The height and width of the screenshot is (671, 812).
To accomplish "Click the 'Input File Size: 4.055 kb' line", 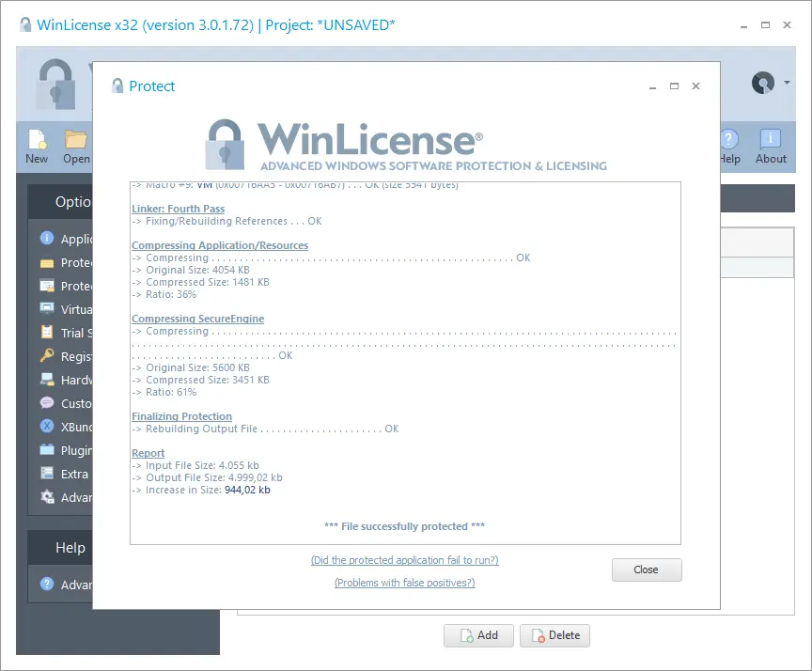I will pyautogui.click(x=195, y=465).
